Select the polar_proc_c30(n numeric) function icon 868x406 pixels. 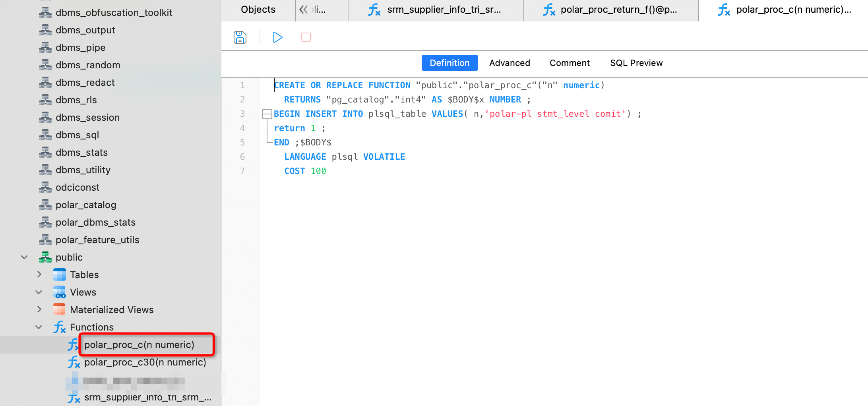click(74, 362)
